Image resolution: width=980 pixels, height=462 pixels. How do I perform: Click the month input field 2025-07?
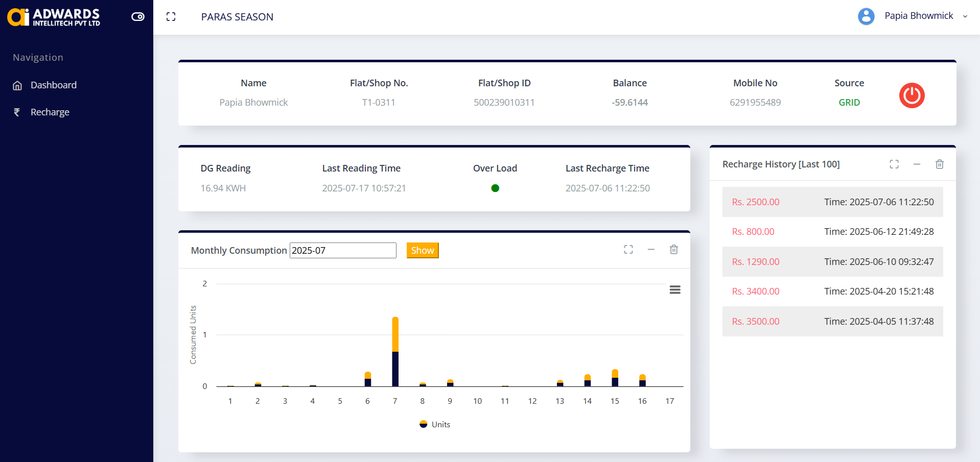342,250
